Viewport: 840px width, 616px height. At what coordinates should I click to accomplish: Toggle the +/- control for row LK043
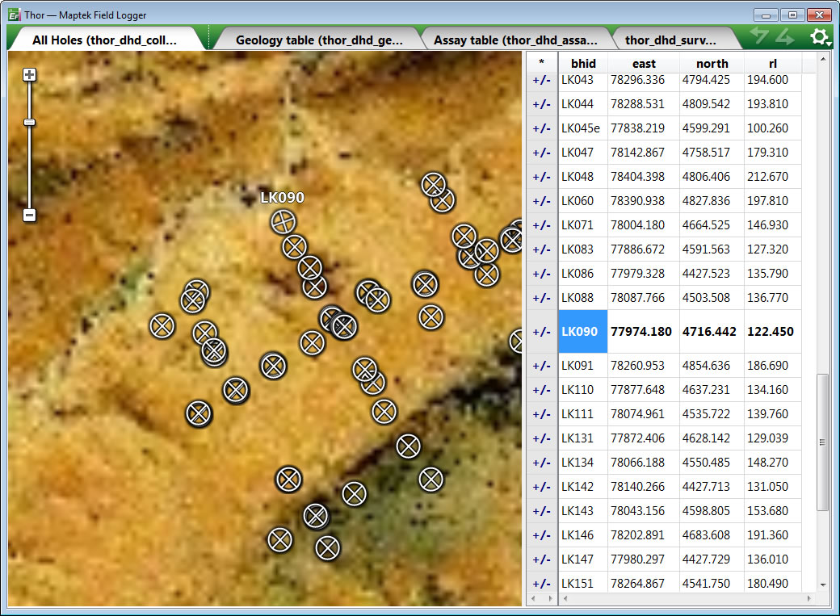click(541, 80)
